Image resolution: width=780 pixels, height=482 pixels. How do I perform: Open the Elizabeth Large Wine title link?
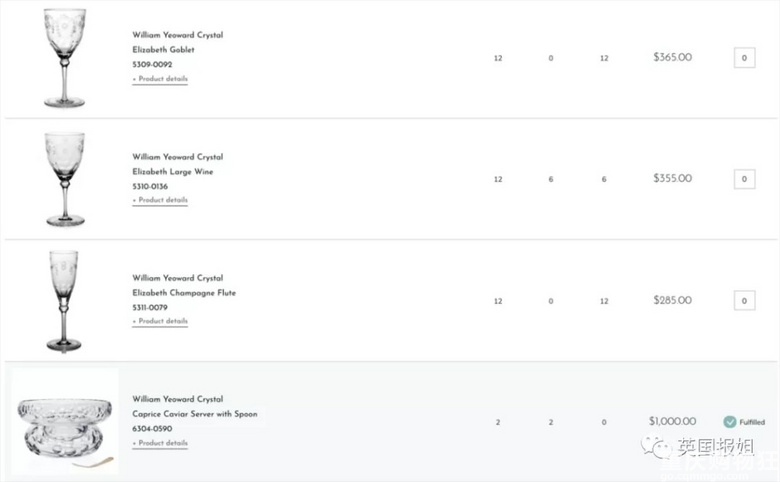coord(172,171)
